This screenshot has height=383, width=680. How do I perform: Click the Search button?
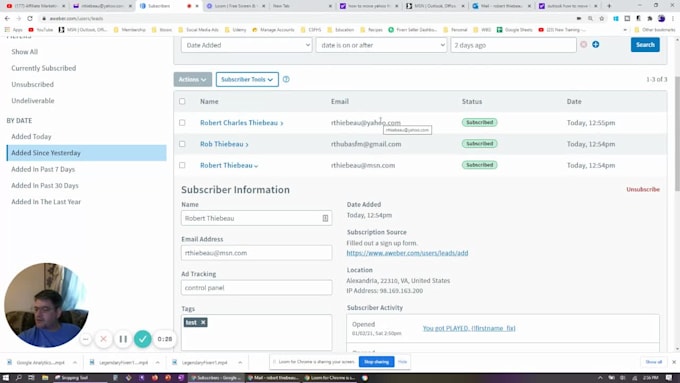click(x=645, y=45)
